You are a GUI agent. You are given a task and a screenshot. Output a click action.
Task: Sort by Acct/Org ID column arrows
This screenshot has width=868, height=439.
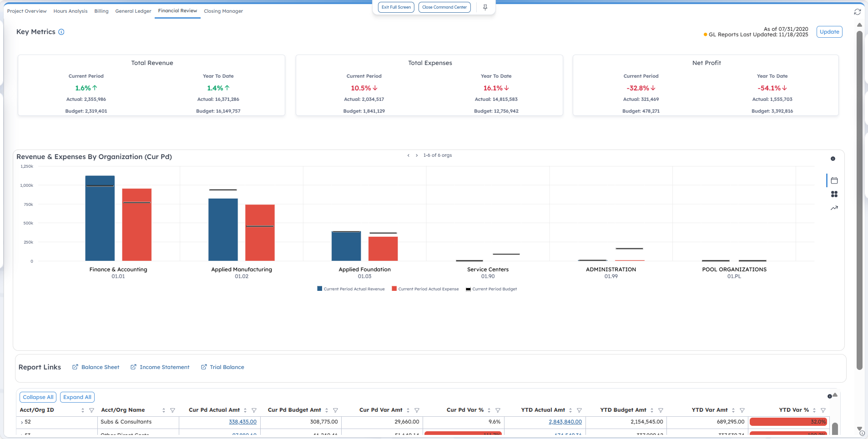point(83,410)
